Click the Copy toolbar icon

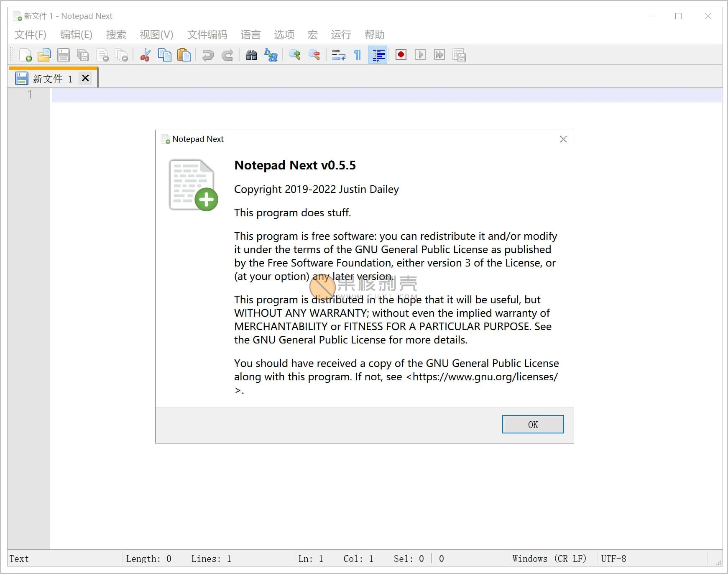tap(164, 55)
